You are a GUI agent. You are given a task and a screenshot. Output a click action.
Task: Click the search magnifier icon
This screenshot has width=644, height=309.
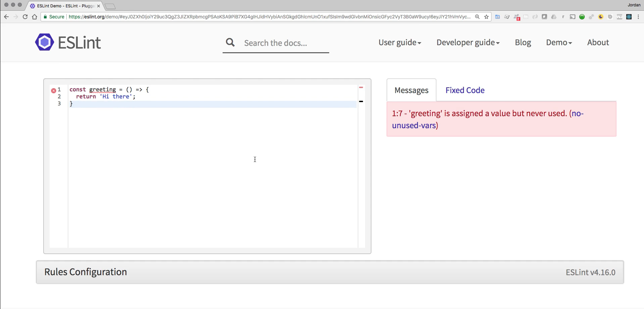230,42
